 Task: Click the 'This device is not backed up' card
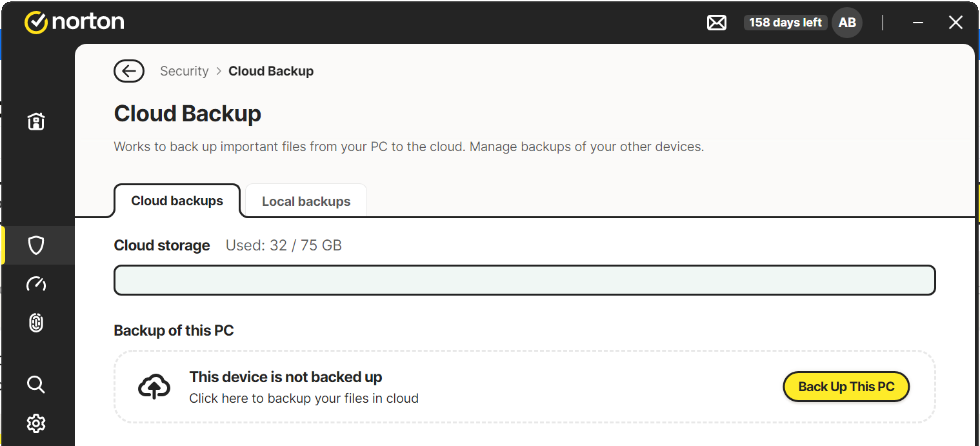(x=452, y=387)
